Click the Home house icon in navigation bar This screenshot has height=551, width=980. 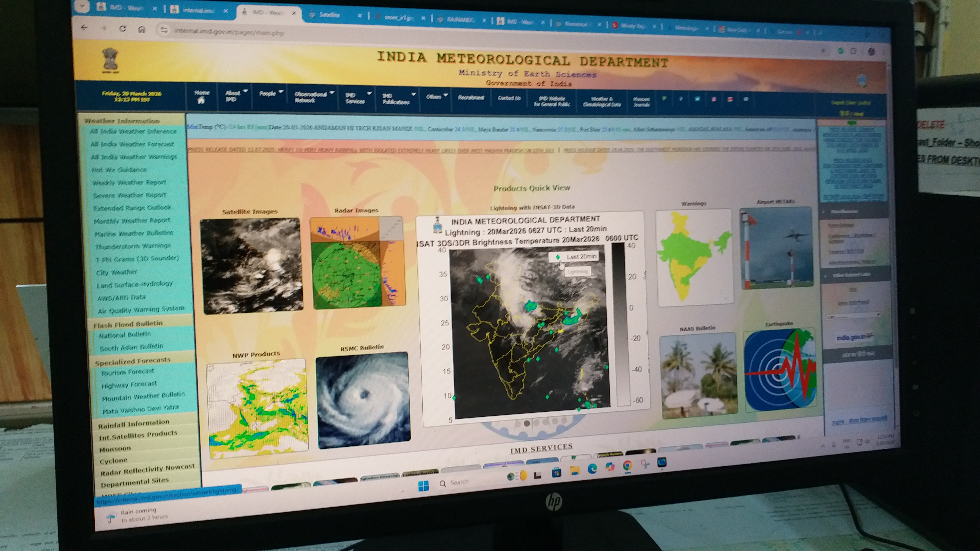pos(201,101)
